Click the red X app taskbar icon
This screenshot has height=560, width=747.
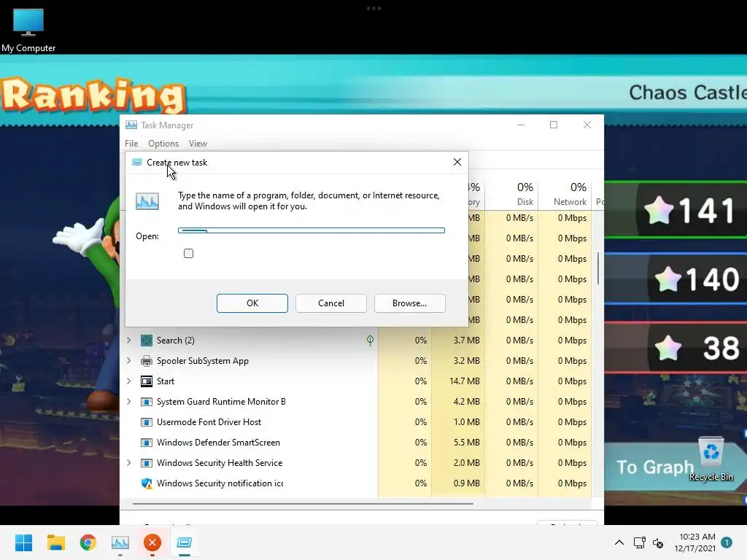[x=152, y=542]
